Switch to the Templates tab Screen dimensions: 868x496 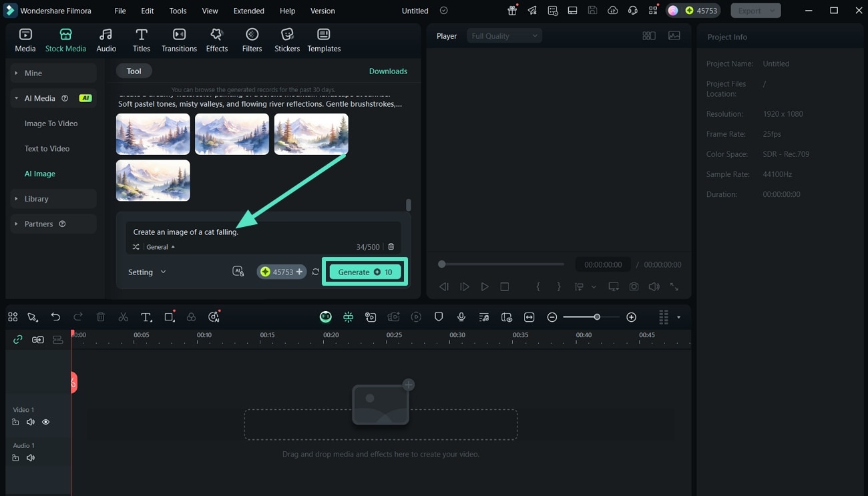tap(324, 40)
